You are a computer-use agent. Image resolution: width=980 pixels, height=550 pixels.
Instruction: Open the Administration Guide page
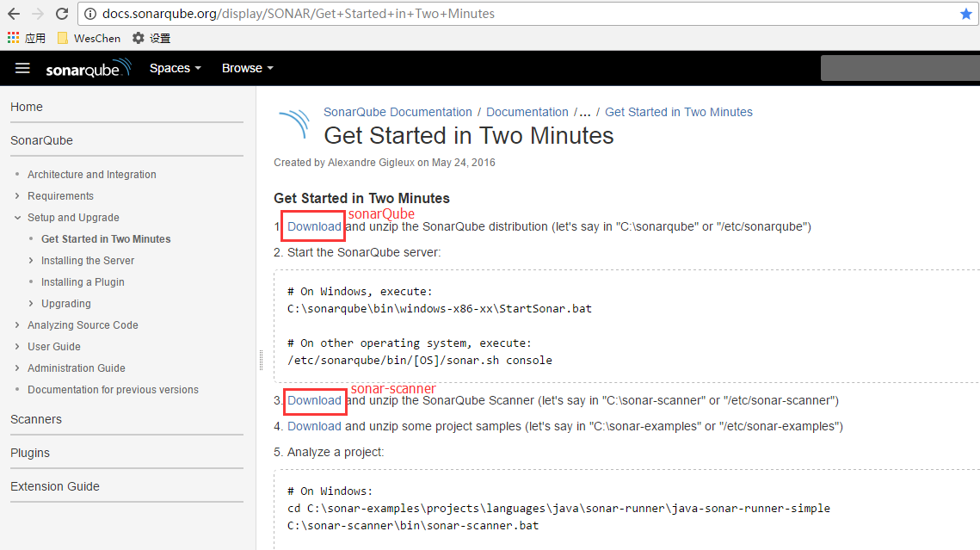(77, 368)
